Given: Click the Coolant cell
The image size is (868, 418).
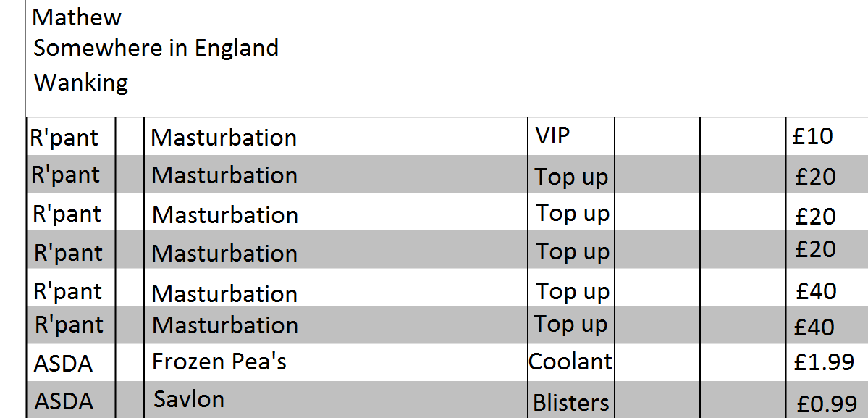Looking at the screenshot, I should click(571, 362).
